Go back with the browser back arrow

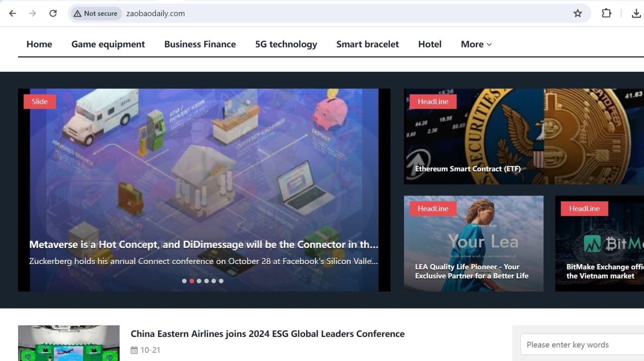coord(13,13)
